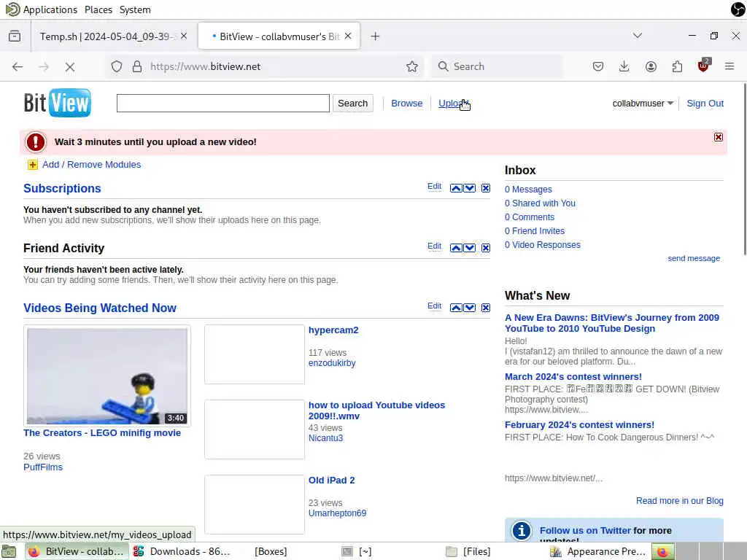Click in the BitView search field
This screenshot has height=560, width=747.
coord(223,104)
